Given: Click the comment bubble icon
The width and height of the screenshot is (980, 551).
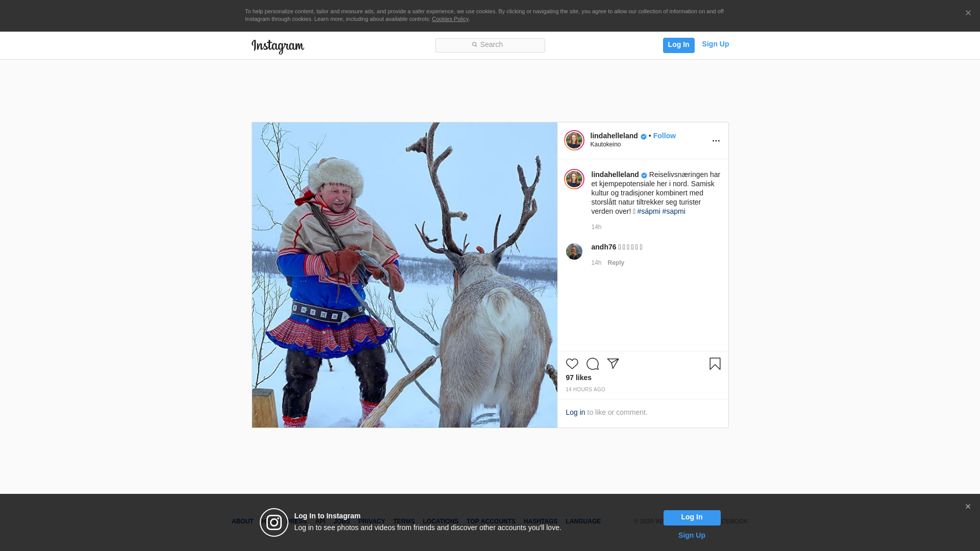Looking at the screenshot, I should (x=592, y=364).
